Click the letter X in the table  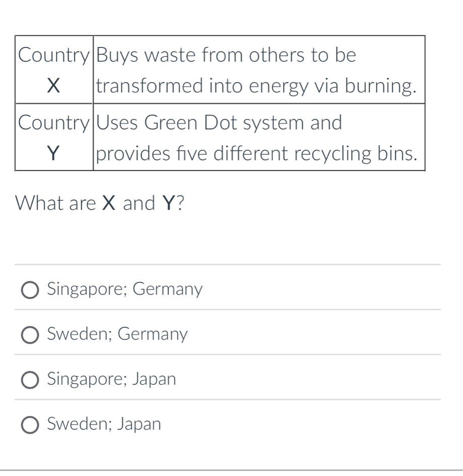coord(54,87)
